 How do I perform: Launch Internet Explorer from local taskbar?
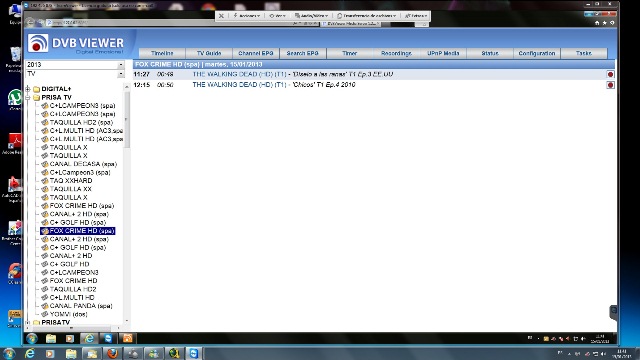tap(30, 353)
